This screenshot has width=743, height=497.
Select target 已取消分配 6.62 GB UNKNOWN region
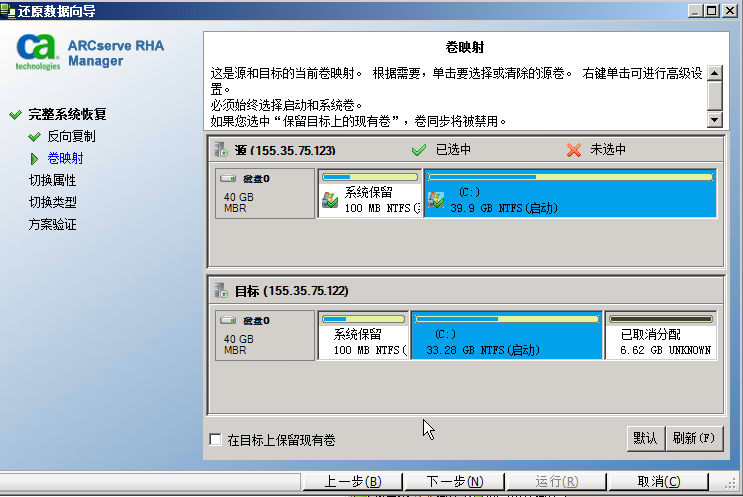click(661, 335)
